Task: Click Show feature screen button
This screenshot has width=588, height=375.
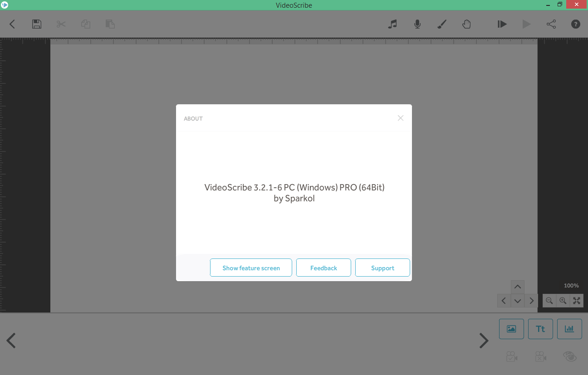Action: [251, 268]
